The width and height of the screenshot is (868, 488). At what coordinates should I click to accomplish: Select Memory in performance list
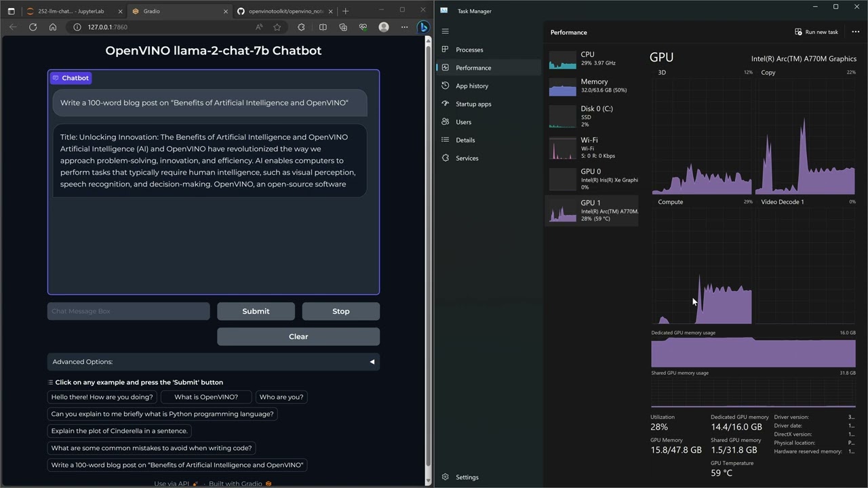(x=592, y=85)
